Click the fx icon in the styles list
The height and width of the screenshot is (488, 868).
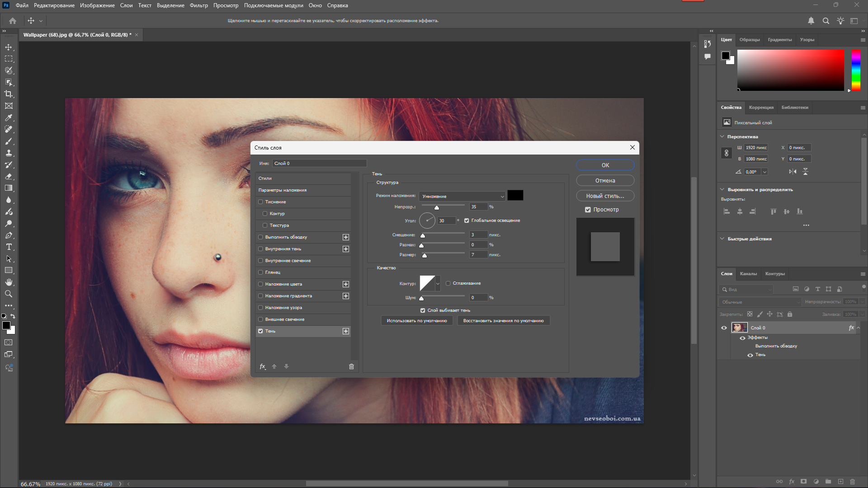point(262,366)
